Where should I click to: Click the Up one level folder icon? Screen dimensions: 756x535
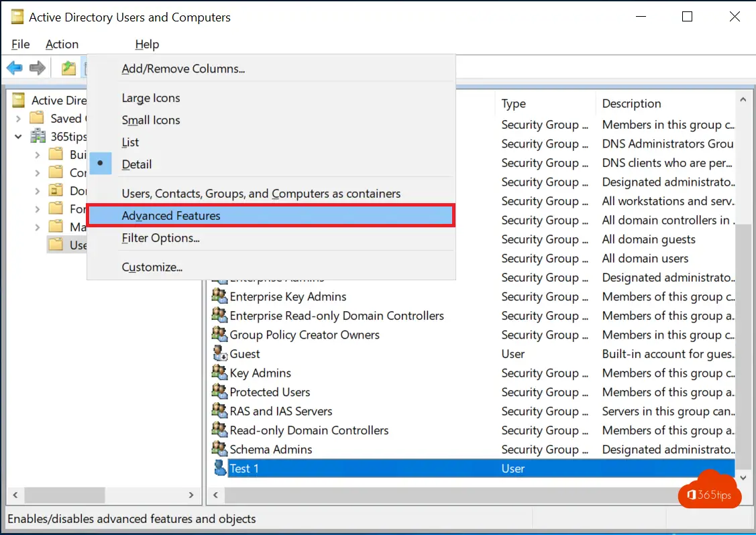tap(68, 68)
